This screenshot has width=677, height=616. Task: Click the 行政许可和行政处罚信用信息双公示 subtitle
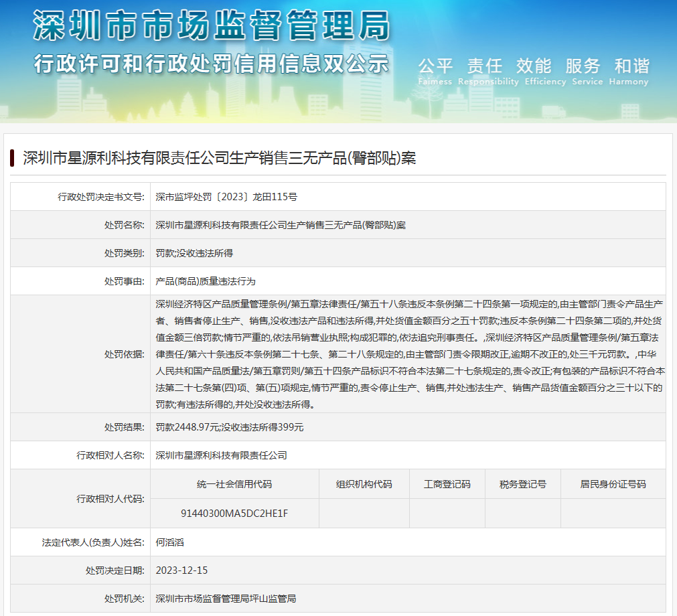(212, 64)
